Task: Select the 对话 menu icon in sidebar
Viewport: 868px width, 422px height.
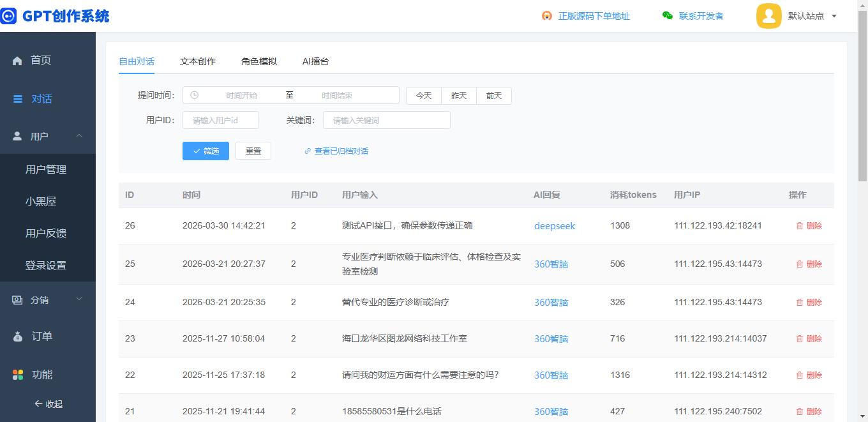Action: click(18, 99)
